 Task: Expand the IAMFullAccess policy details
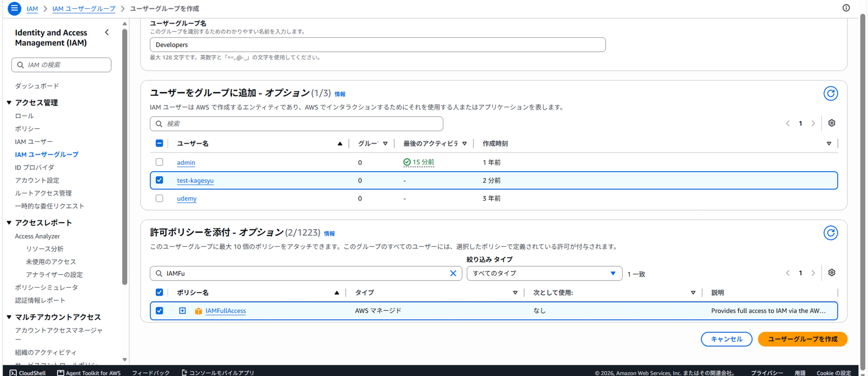(182, 311)
